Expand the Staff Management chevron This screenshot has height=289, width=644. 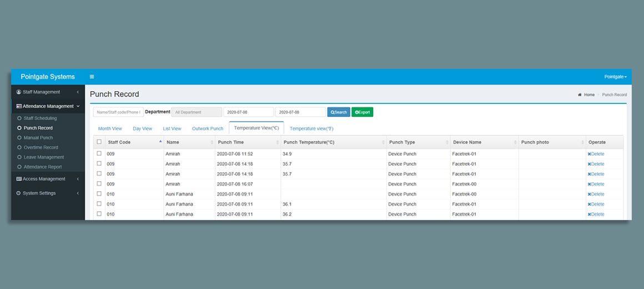coord(78,92)
